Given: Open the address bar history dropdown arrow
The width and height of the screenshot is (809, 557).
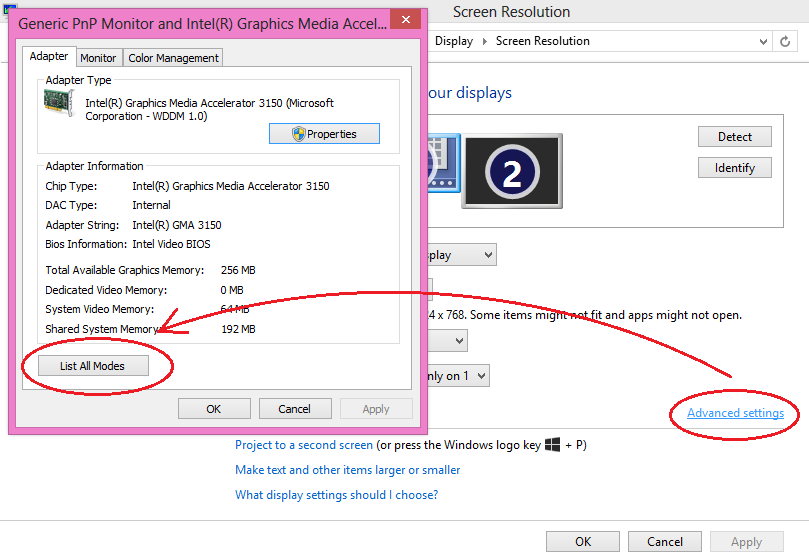Looking at the screenshot, I should [763, 41].
